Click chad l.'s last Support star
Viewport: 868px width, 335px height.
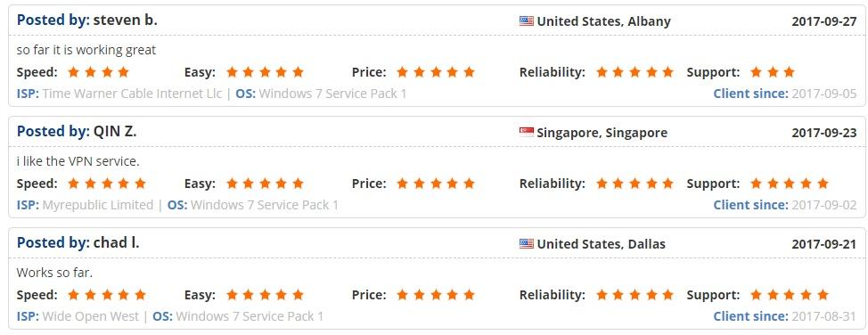[823, 295]
